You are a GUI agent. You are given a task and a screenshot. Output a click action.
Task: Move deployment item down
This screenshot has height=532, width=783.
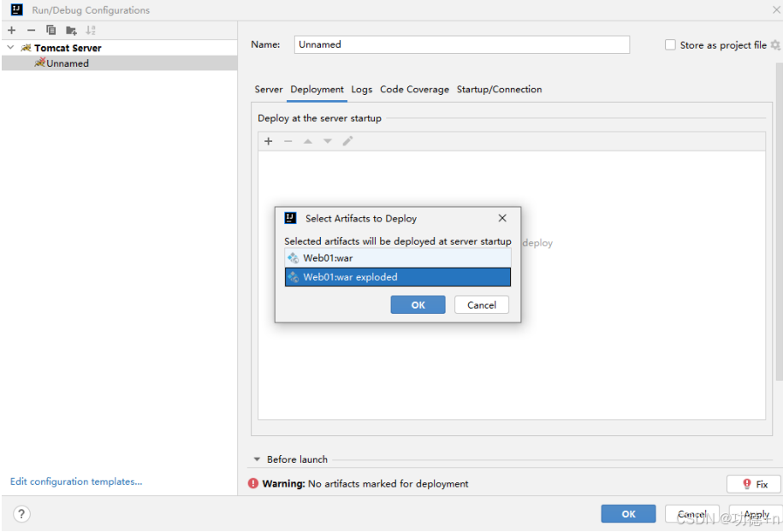tap(327, 141)
